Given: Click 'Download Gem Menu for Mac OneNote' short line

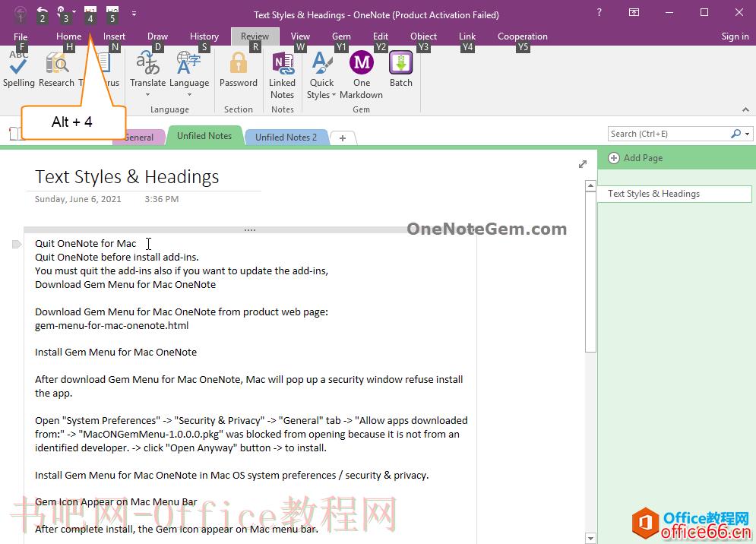Looking at the screenshot, I should 125,285.
